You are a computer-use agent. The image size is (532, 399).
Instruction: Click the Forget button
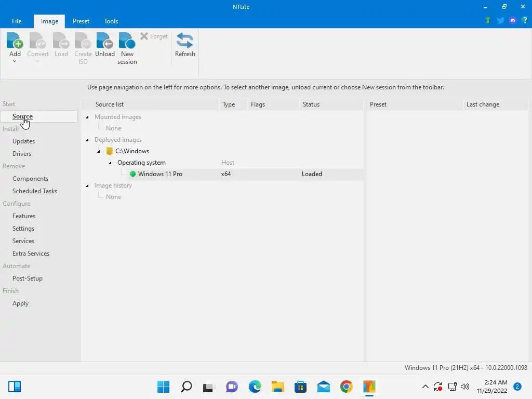pos(154,36)
